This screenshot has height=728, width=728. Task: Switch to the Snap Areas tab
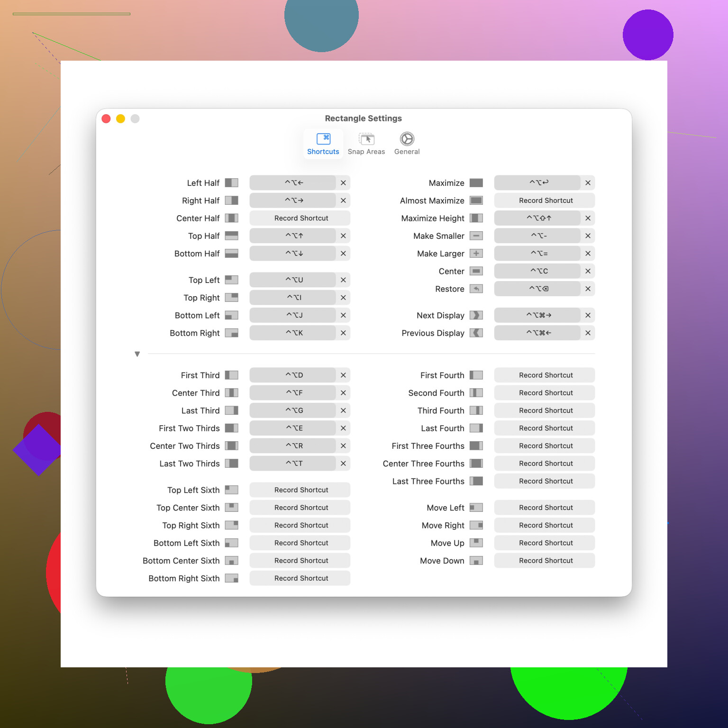click(366, 144)
